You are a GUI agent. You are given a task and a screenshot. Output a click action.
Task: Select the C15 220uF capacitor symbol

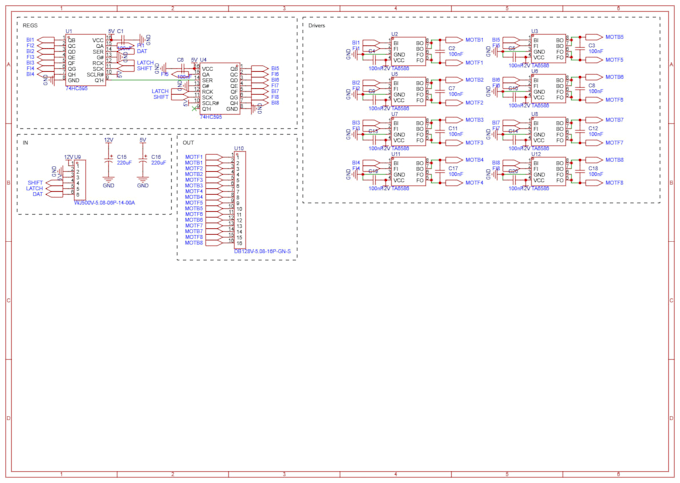coord(109,160)
